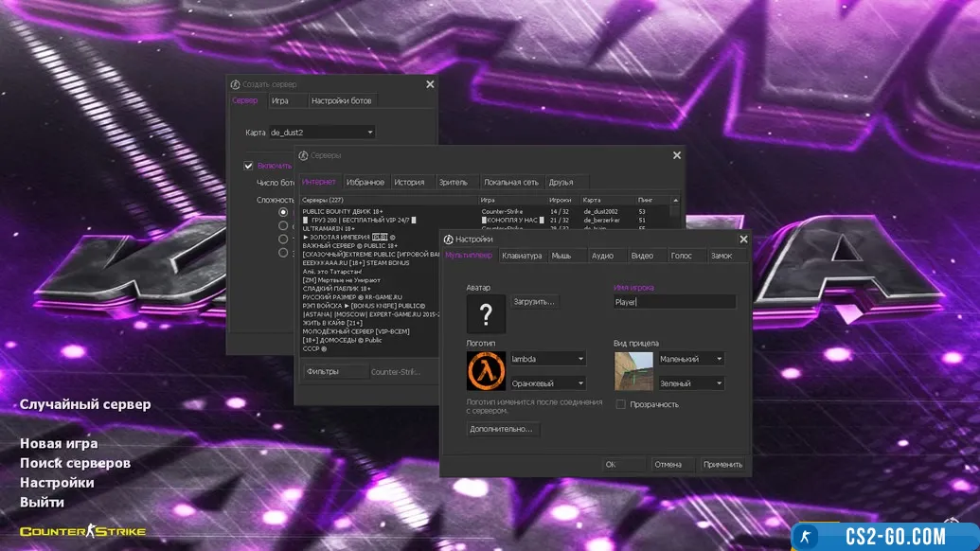Close the Серверы window with X
This screenshot has height=551, width=980.
[x=676, y=155]
